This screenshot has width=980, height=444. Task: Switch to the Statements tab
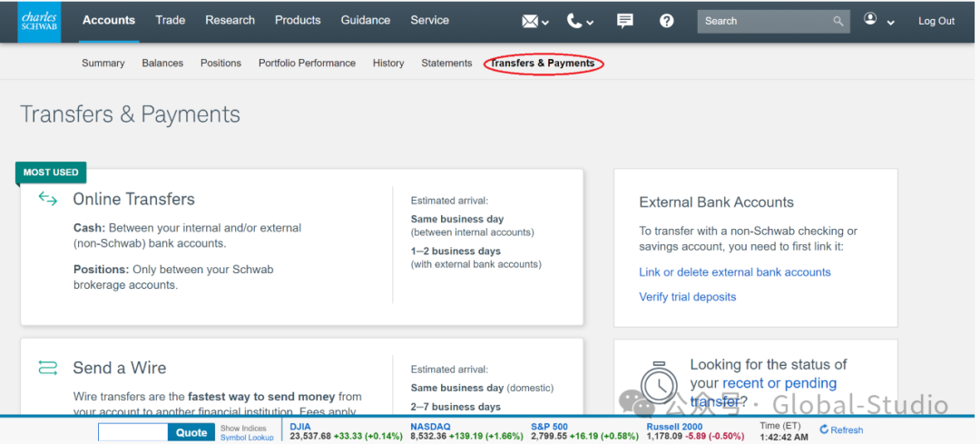coord(446,64)
